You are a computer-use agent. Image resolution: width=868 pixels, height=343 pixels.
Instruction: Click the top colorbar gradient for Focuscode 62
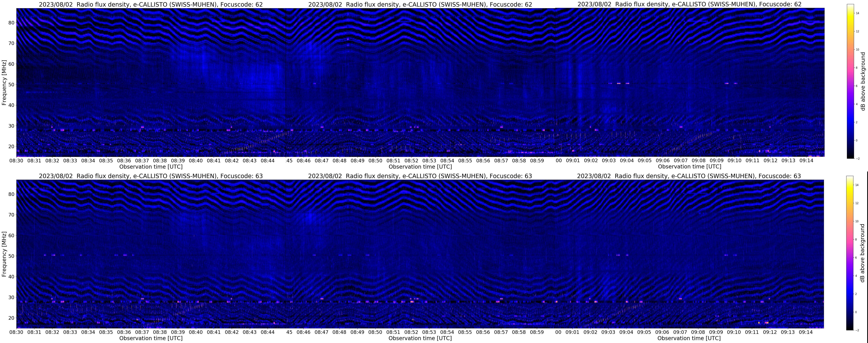coord(850,81)
